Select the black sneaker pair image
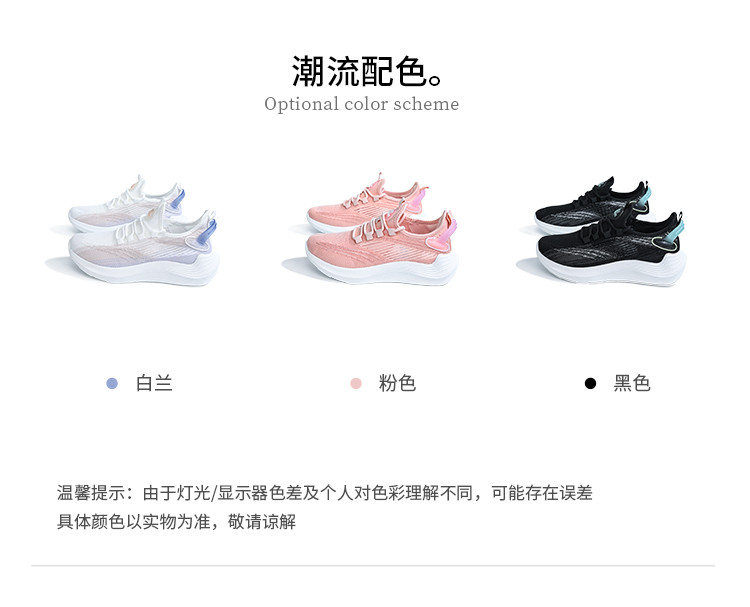The height and width of the screenshot is (607, 750). pos(604,232)
